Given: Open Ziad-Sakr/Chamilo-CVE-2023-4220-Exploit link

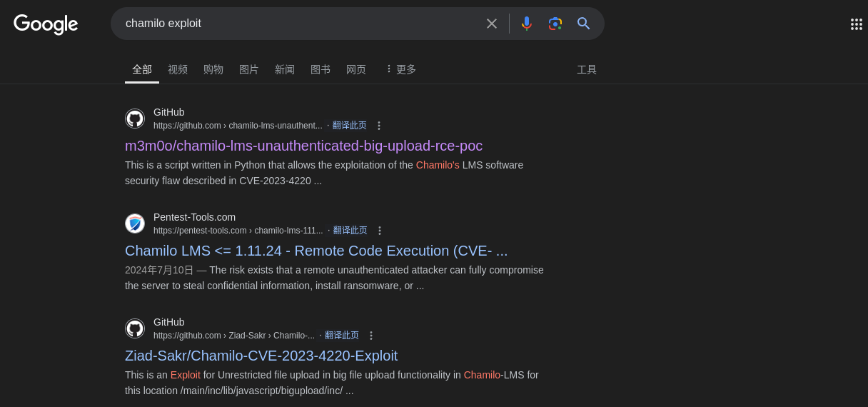Looking at the screenshot, I should coord(261,356).
